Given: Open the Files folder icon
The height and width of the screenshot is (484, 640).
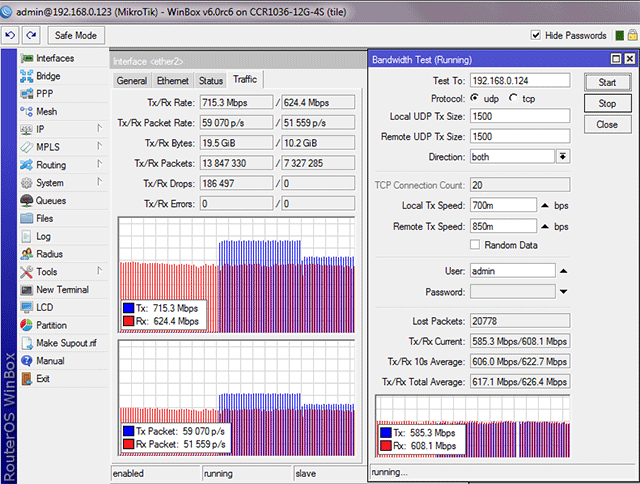Looking at the screenshot, I should 27,218.
